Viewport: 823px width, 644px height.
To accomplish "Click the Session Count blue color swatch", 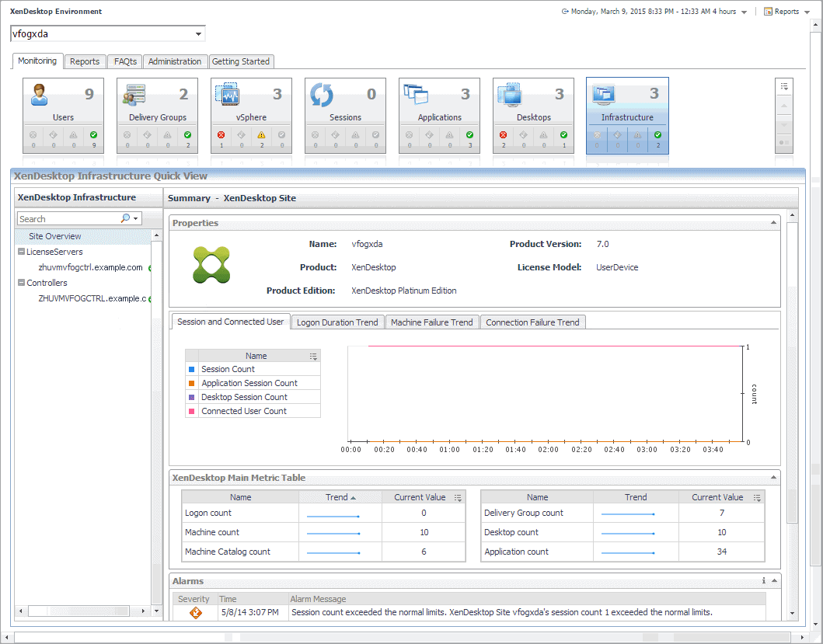I will [x=192, y=369].
